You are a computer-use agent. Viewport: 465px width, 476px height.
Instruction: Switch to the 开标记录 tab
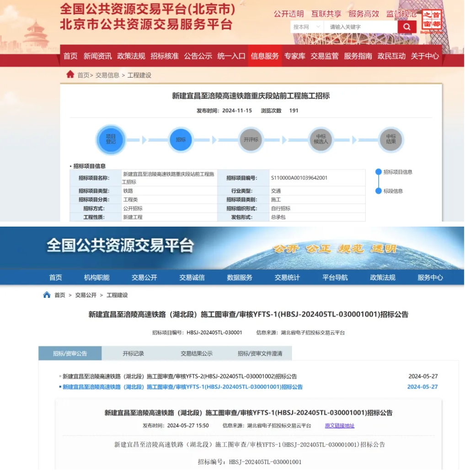point(133,353)
